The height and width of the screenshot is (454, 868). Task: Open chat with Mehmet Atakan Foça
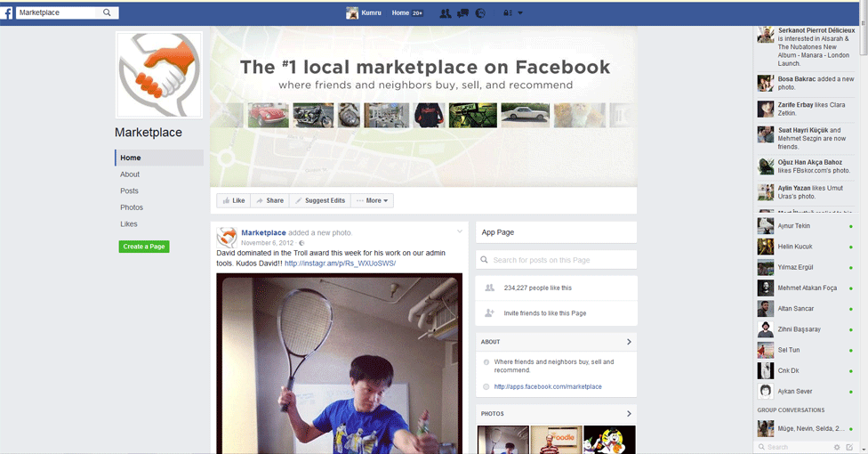(x=806, y=288)
